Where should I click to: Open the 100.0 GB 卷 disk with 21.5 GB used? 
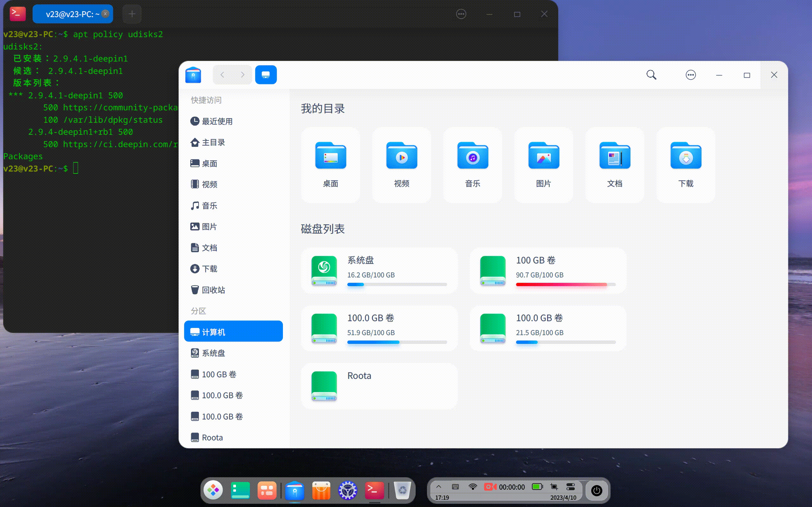tap(548, 329)
